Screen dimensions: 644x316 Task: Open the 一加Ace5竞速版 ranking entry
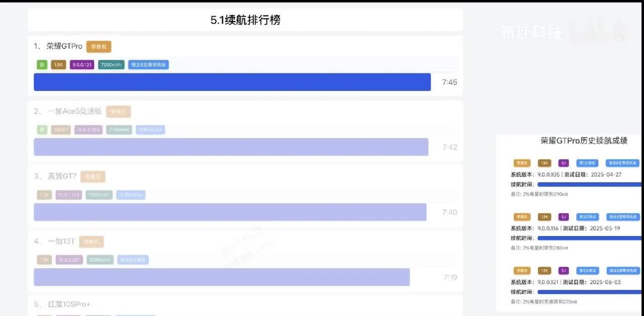[75, 111]
